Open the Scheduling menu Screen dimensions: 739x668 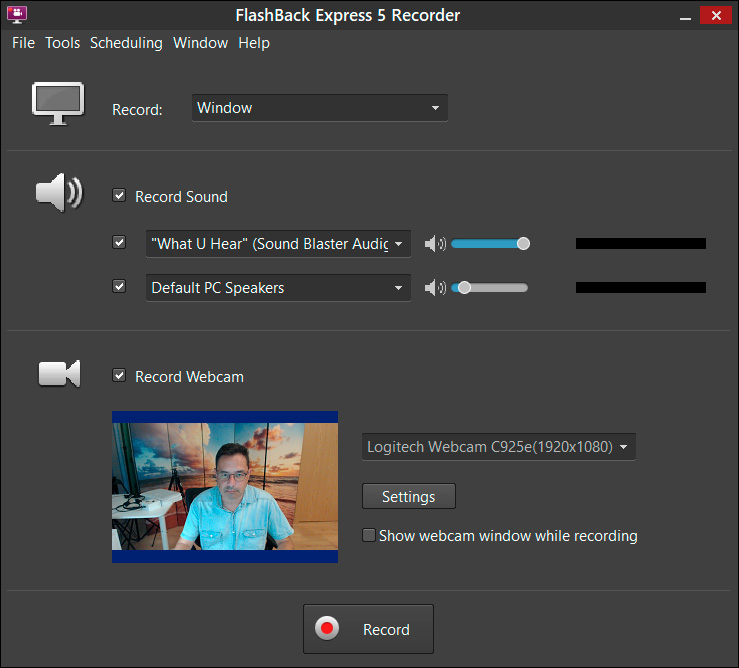coord(126,43)
